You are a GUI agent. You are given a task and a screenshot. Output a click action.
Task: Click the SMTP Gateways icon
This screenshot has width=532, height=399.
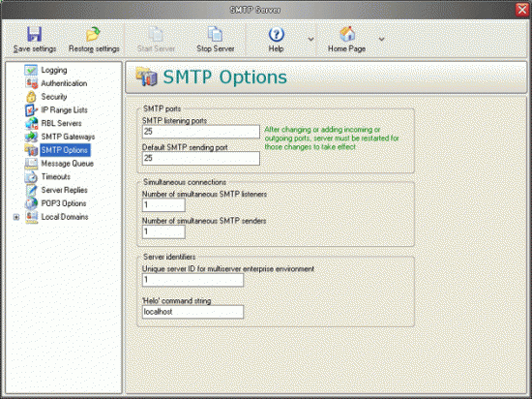31,137
